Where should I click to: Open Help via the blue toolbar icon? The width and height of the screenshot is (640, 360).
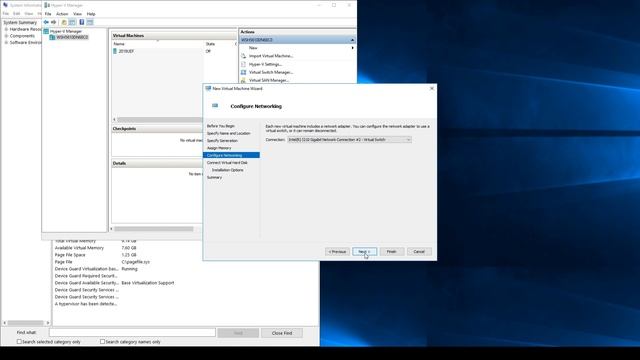tap(82, 22)
